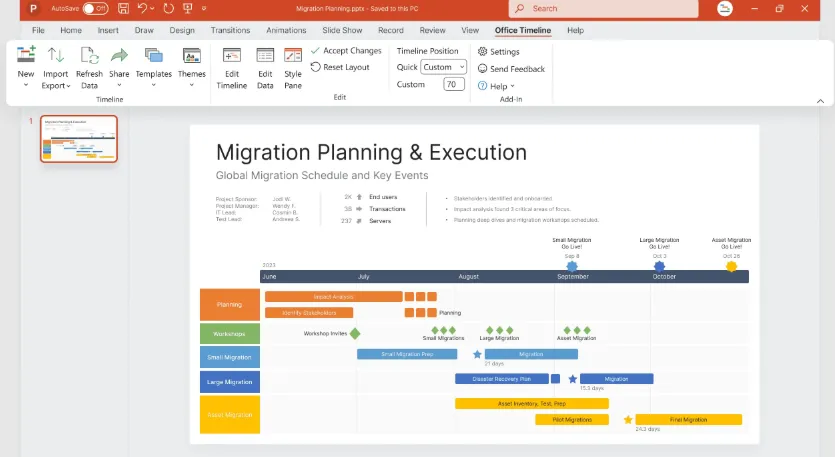Screen dimensions: 835x457
Task: Select slide 1 thumbnail
Action: tap(79, 139)
